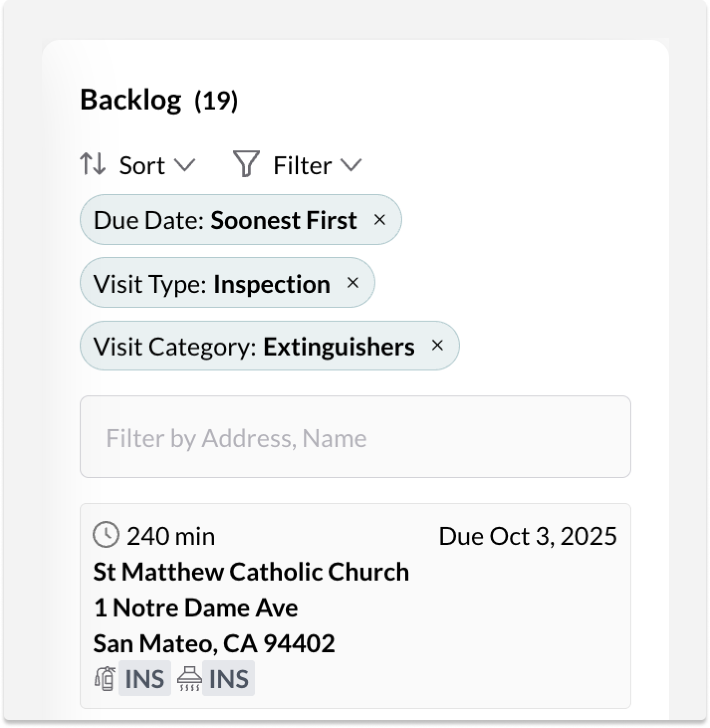710x728 pixels.
Task: Expand the chevron next to Filter
Action: [351, 165]
